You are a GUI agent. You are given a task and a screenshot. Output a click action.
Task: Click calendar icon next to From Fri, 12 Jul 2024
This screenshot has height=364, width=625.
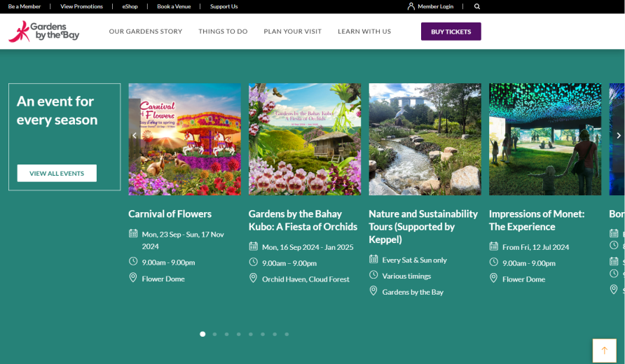point(494,246)
